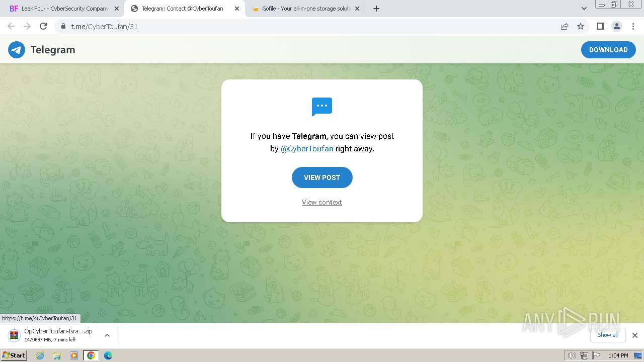Click the taskbar clock 1:04 PM
Screen dimensions: 644x362
(618, 355)
